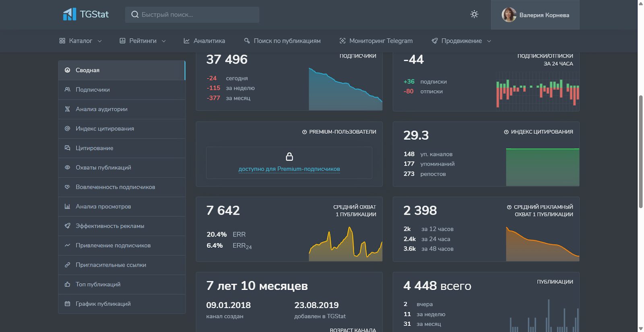
Task: Open Валерия Корнева profile menu
Action: [x=535, y=15]
